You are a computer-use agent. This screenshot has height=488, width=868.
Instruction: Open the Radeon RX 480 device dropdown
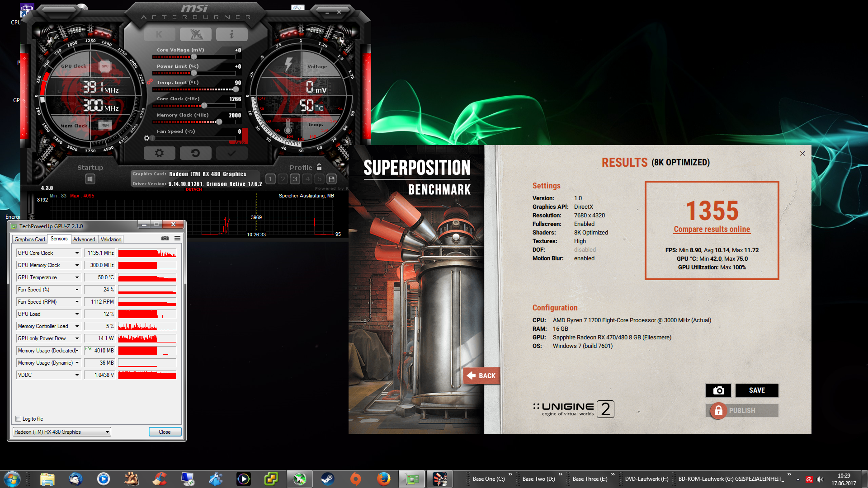(x=107, y=432)
